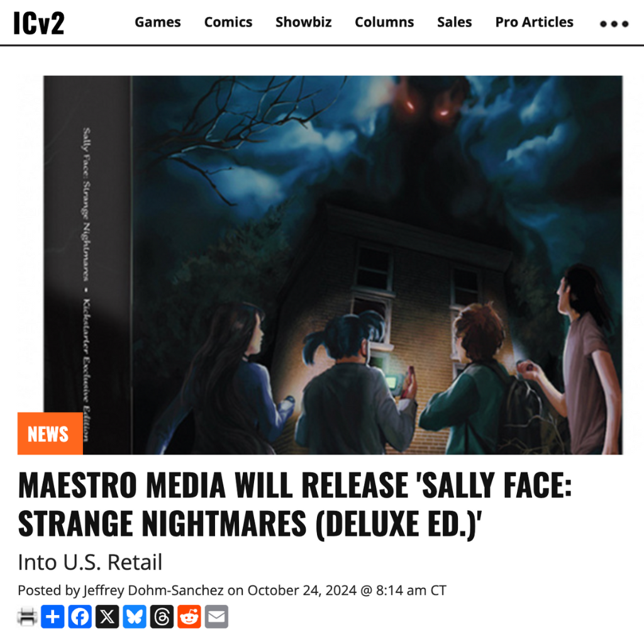
Task: Open the Showbiz section
Action: 304,22
